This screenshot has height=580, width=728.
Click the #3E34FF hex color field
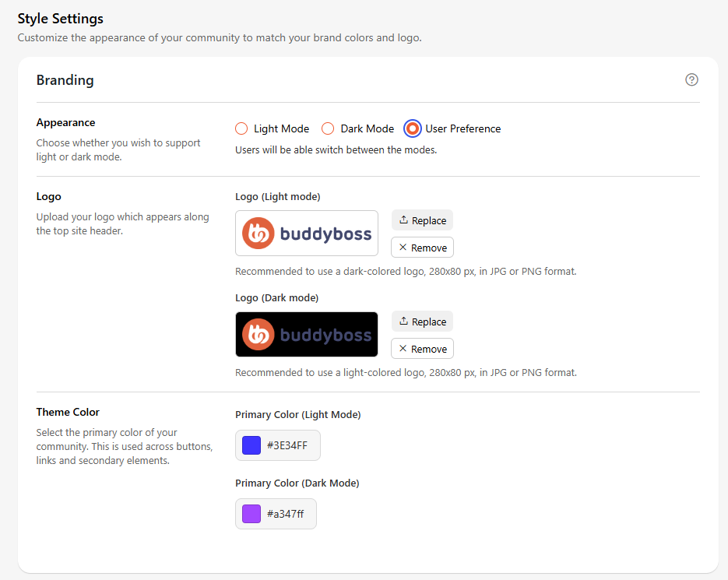[x=278, y=445]
